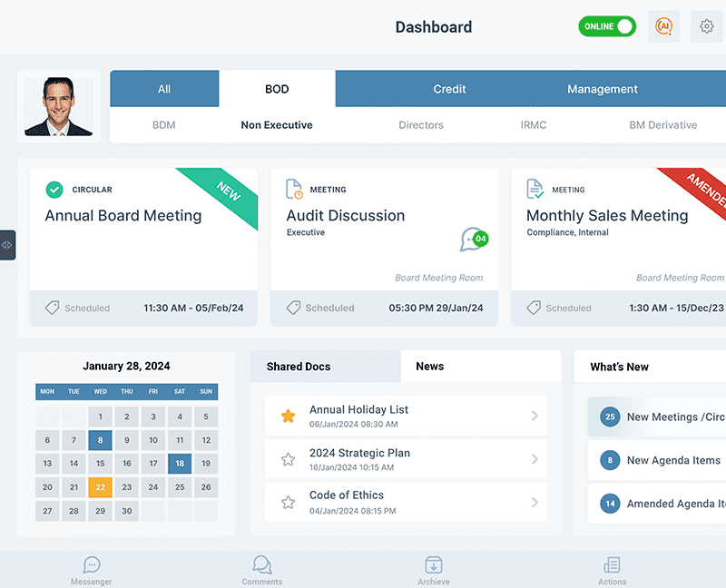
Task: Click the settings gear icon
Action: (707, 27)
